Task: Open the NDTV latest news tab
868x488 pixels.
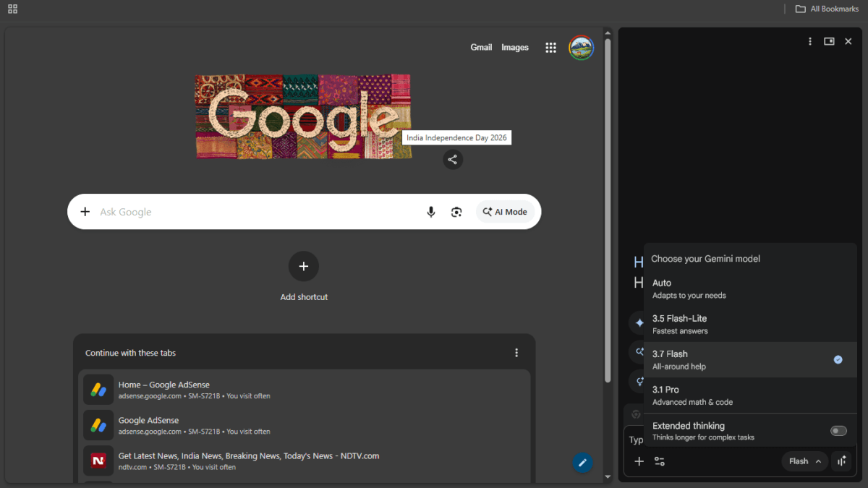Action: (305, 461)
